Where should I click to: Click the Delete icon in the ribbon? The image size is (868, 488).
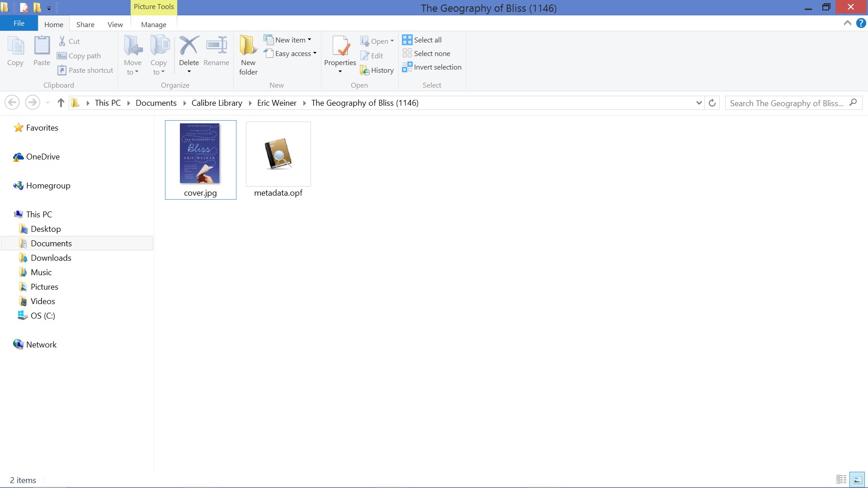coord(189,46)
